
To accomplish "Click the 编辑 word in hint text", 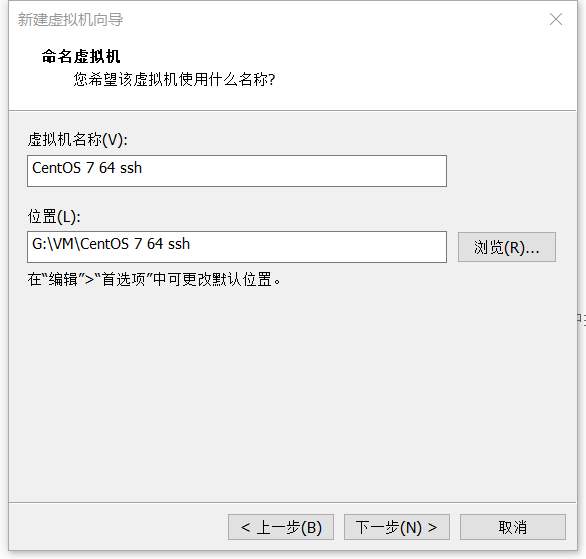I will (63, 279).
